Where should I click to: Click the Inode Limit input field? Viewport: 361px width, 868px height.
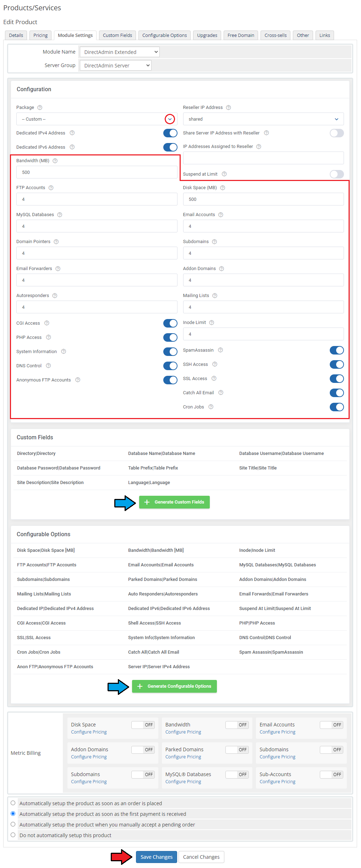[x=263, y=334]
